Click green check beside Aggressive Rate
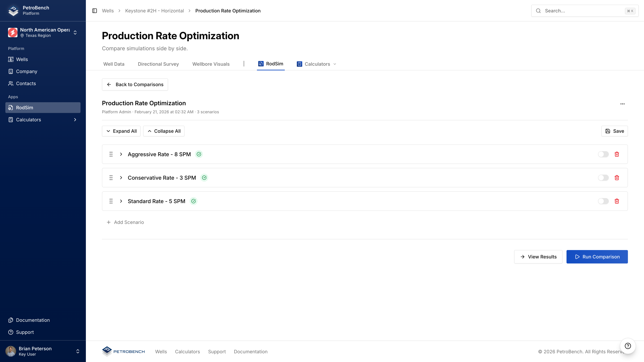Viewport: 644px width, 362px height. tap(199, 154)
